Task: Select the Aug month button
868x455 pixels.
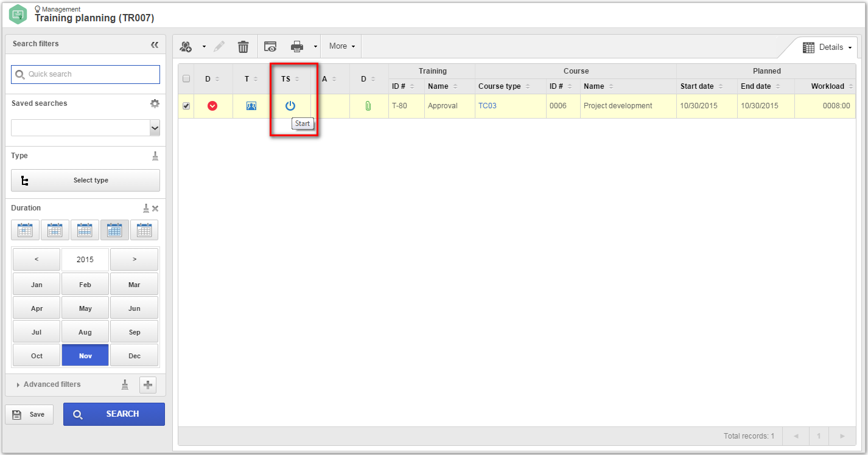Action: tap(85, 332)
